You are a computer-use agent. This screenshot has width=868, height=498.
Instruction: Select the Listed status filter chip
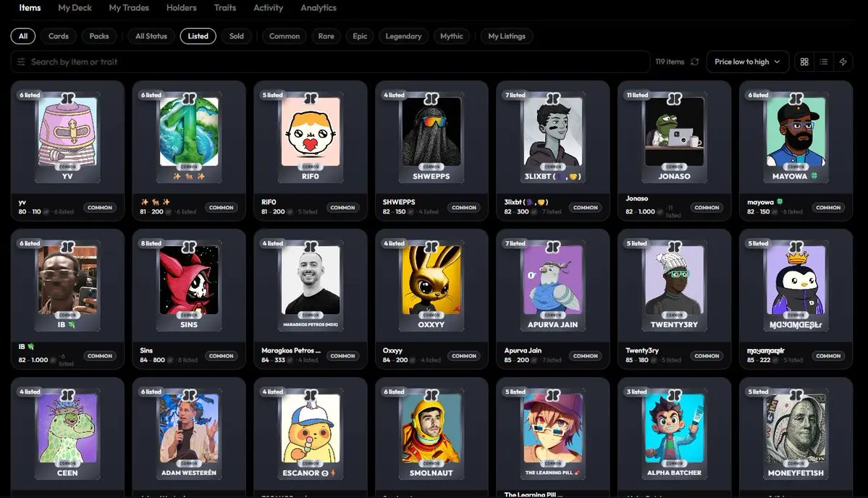[x=198, y=36]
